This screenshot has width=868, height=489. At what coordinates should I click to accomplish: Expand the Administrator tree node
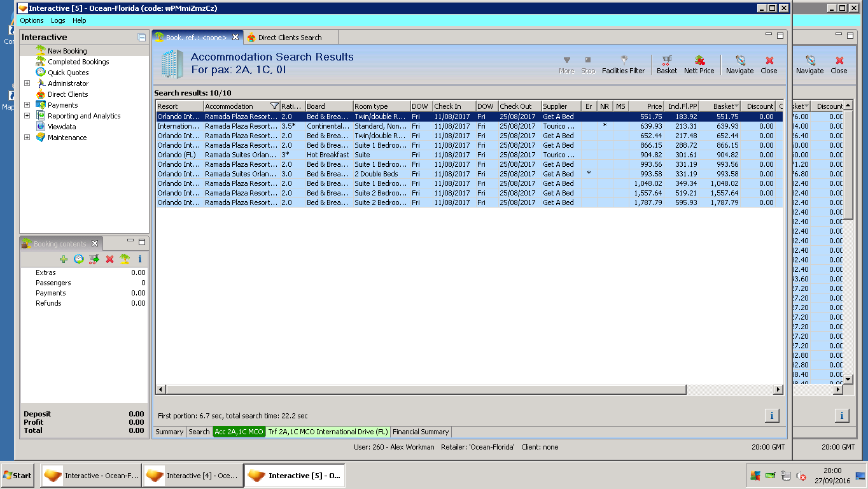pos(27,83)
